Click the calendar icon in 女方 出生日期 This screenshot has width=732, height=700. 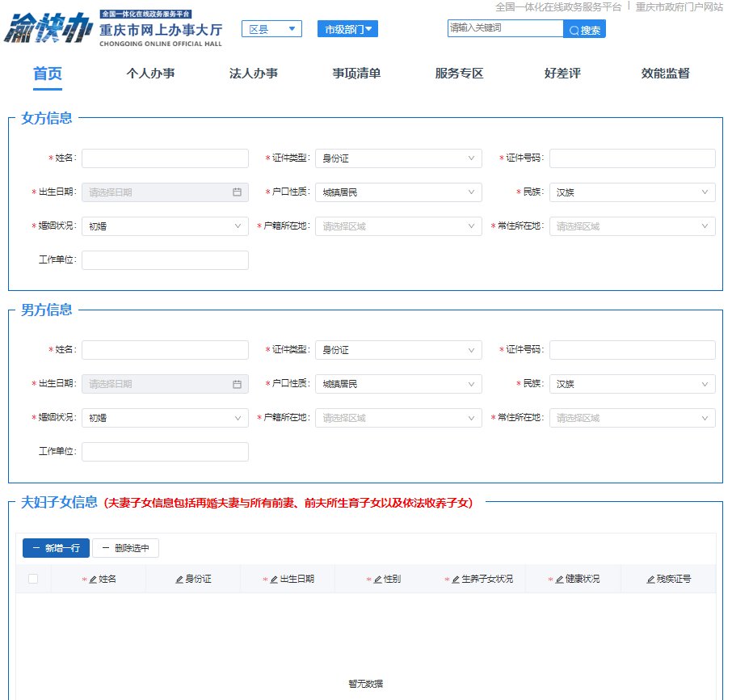237,192
